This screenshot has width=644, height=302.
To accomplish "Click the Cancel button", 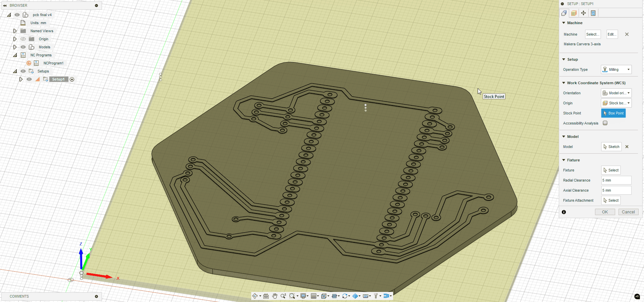I will point(628,212).
